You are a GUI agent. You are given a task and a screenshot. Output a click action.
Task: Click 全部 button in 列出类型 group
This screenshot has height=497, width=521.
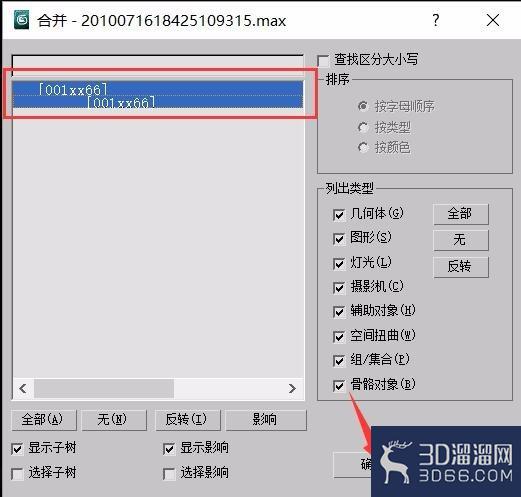point(461,214)
